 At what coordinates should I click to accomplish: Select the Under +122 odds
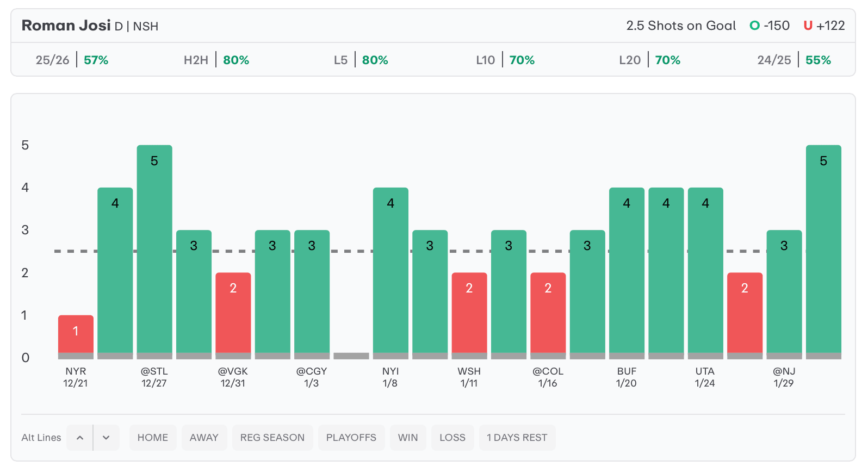pyautogui.click(x=824, y=26)
